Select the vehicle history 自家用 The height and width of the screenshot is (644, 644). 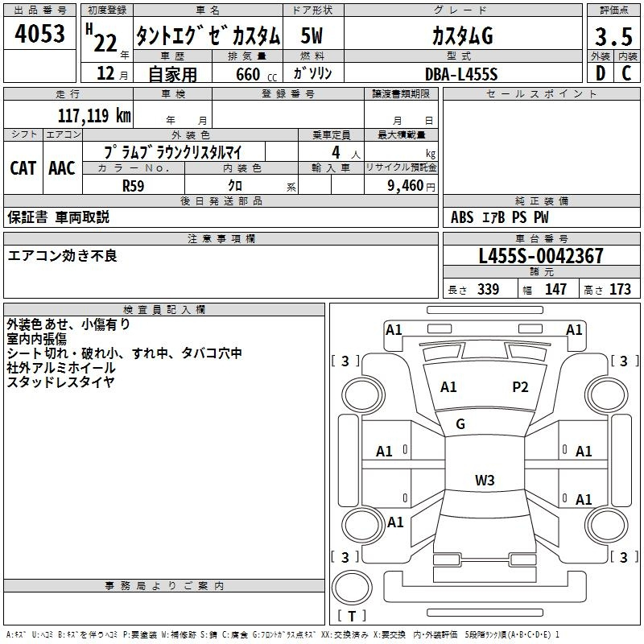[172, 74]
